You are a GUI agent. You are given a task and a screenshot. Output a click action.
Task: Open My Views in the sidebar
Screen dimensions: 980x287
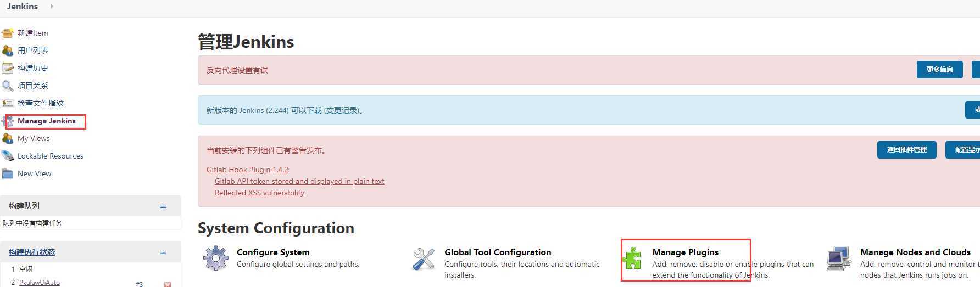(34, 138)
